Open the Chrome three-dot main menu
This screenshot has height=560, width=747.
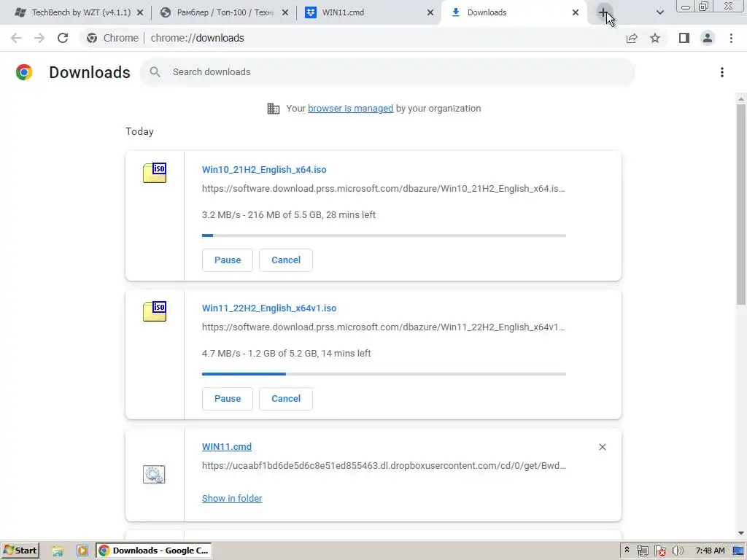pos(731,38)
